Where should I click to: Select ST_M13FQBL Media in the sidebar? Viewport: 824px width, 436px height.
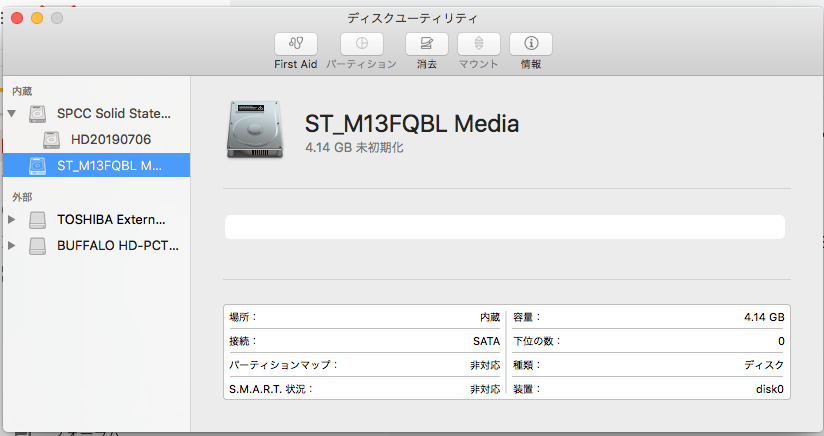click(108, 165)
